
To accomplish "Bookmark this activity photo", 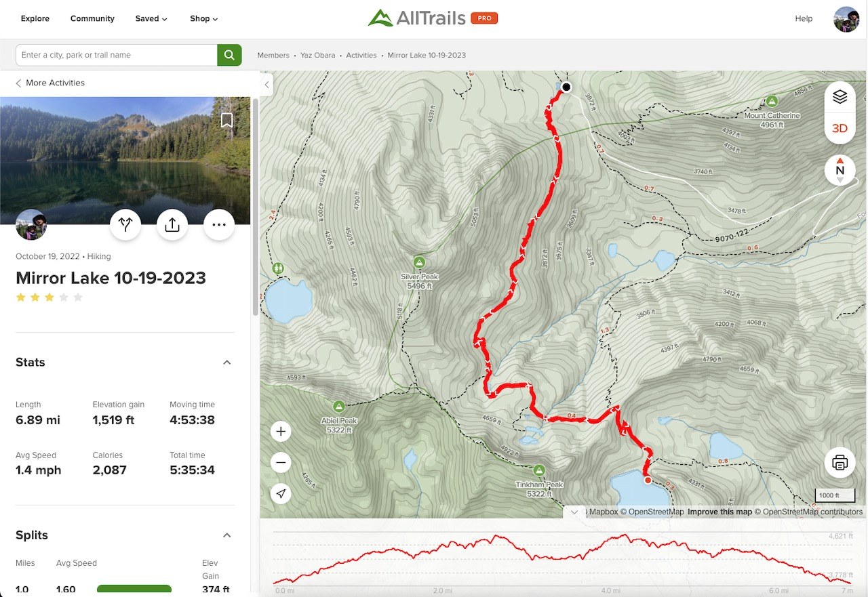I will pyautogui.click(x=227, y=121).
